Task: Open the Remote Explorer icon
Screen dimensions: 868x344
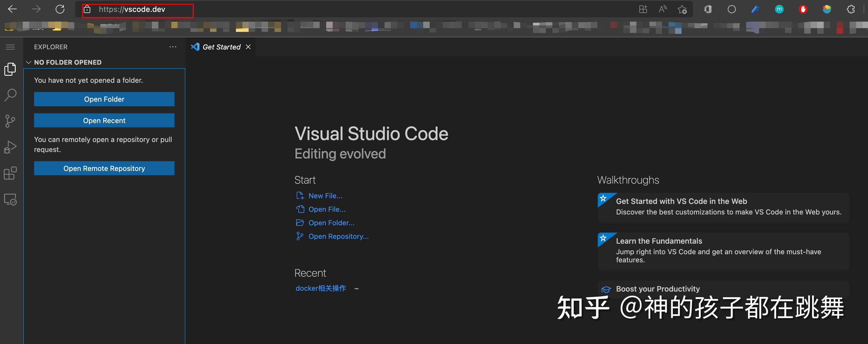Action: [x=10, y=199]
